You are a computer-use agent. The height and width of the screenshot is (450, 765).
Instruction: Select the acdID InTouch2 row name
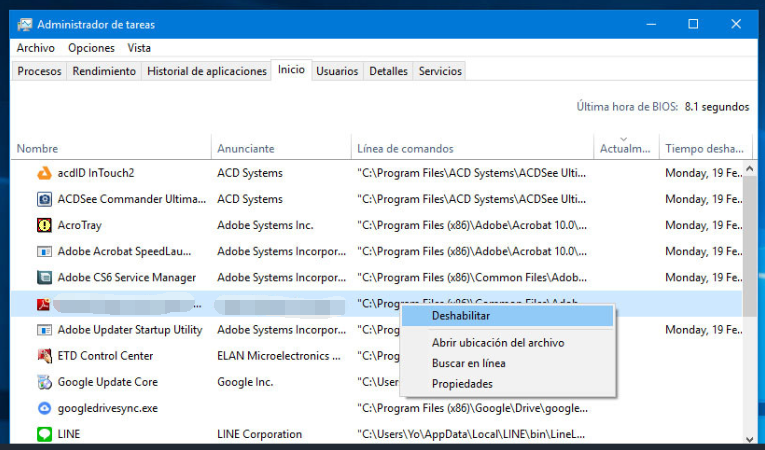(x=96, y=173)
